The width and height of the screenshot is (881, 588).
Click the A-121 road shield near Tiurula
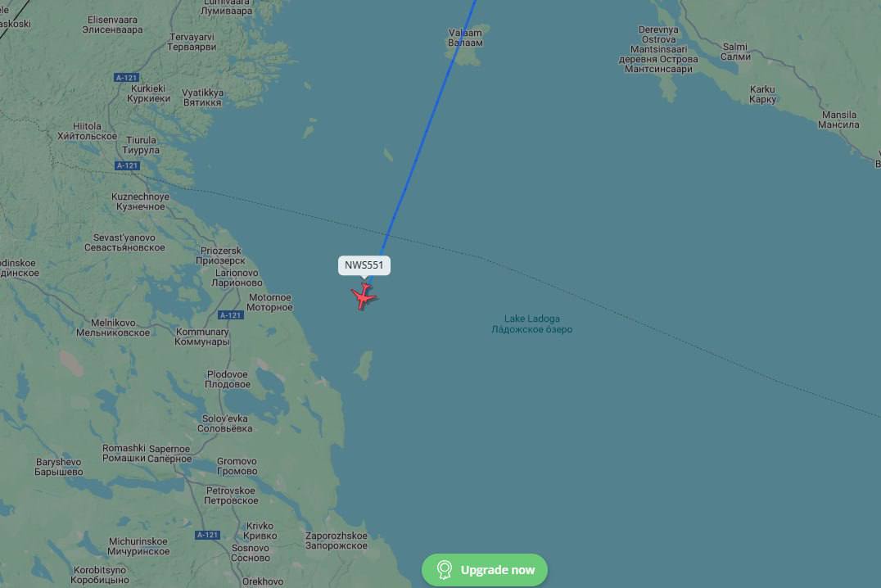point(127,165)
